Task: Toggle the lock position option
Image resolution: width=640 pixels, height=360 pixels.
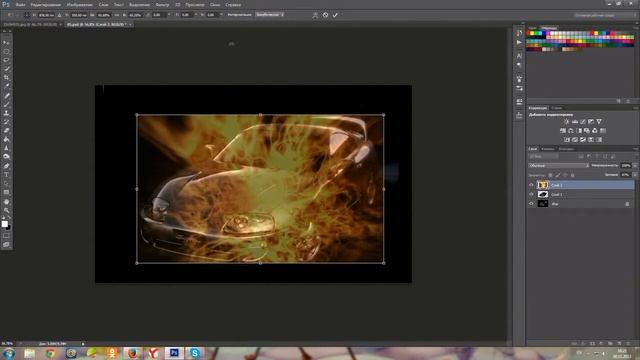Action: click(565, 175)
